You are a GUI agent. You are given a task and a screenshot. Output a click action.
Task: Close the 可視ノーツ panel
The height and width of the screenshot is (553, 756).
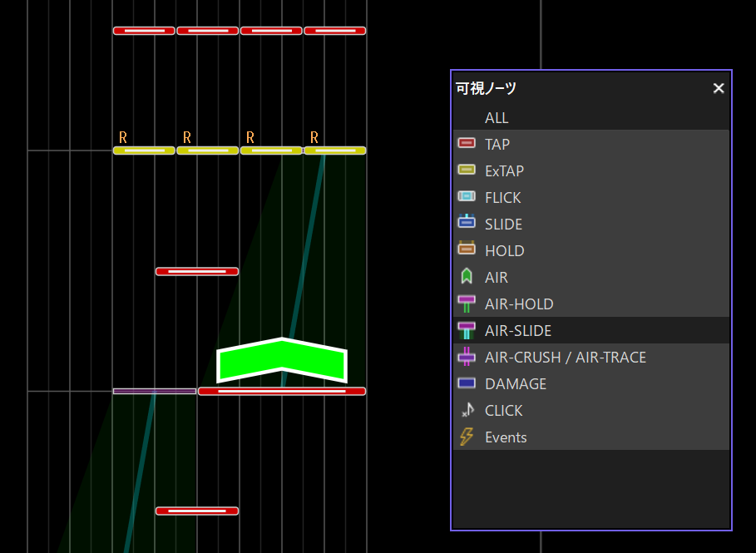click(x=719, y=88)
